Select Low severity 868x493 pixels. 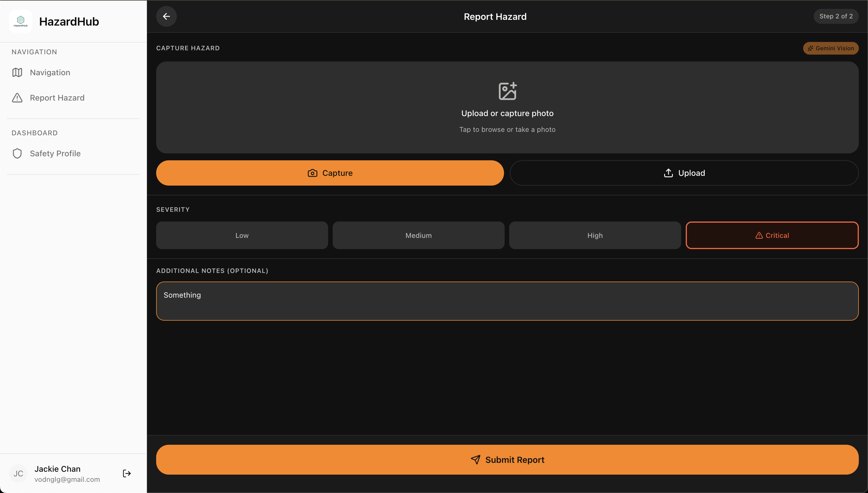click(242, 235)
